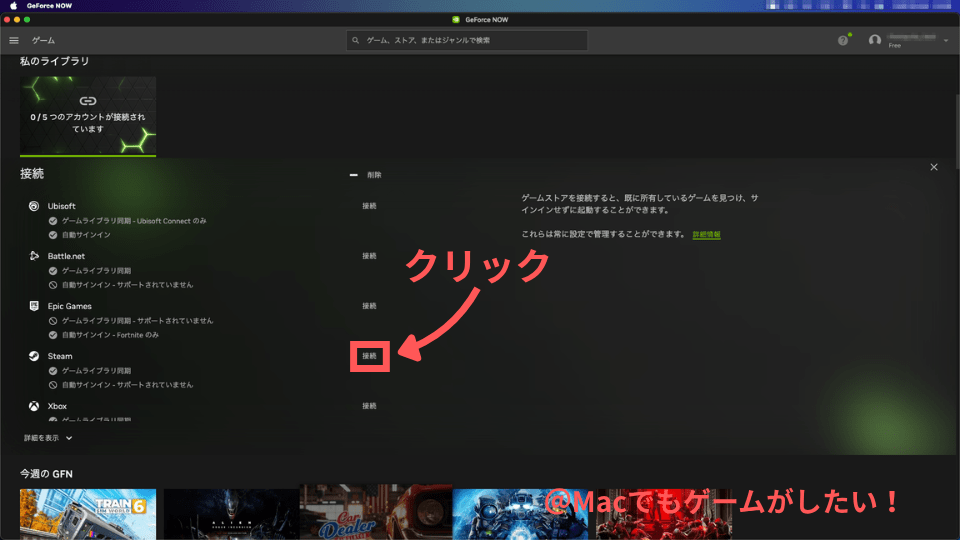Connect the Epic Games account
Viewport: 960px width, 540px height.
(369, 306)
